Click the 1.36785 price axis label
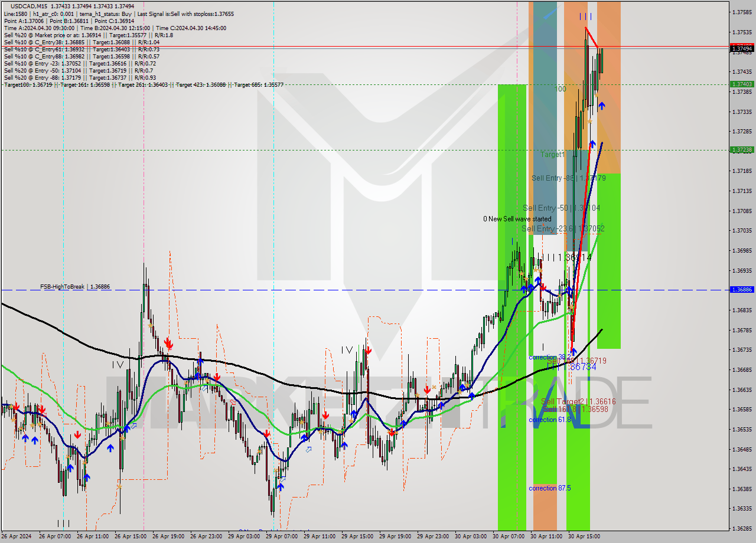Viewport: 756px width, 543px height. (x=742, y=330)
